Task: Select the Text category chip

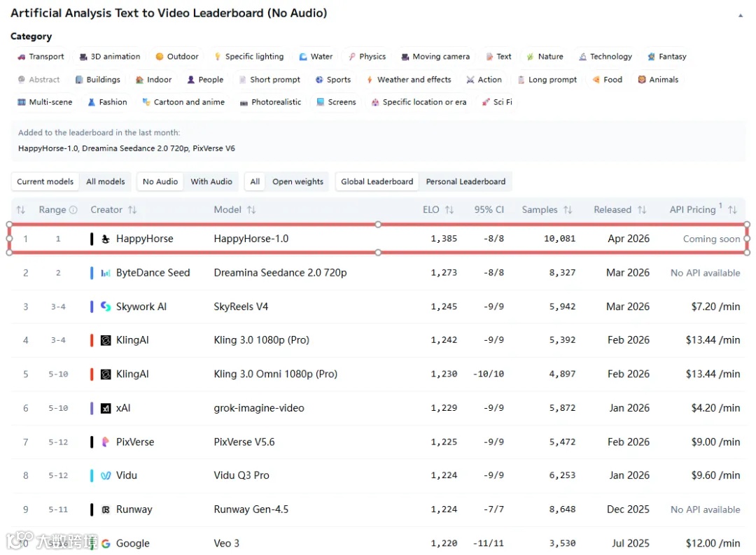Action: click(498, 57)
